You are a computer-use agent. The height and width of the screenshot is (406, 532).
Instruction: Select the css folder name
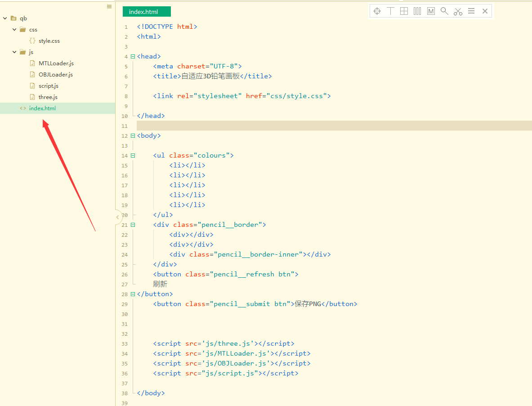[33, 30]
